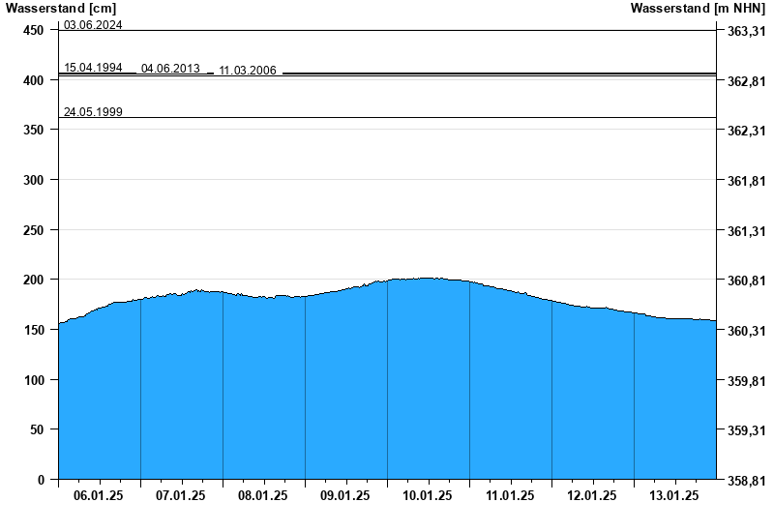Click the 363,31 value on right axis

click(x=746, y=31)
